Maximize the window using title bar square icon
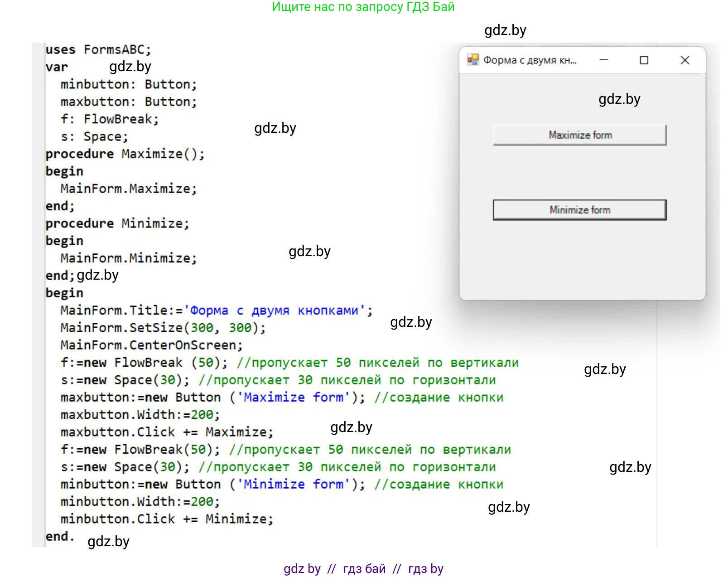The image size is (728, 577). tap(644, 60)
